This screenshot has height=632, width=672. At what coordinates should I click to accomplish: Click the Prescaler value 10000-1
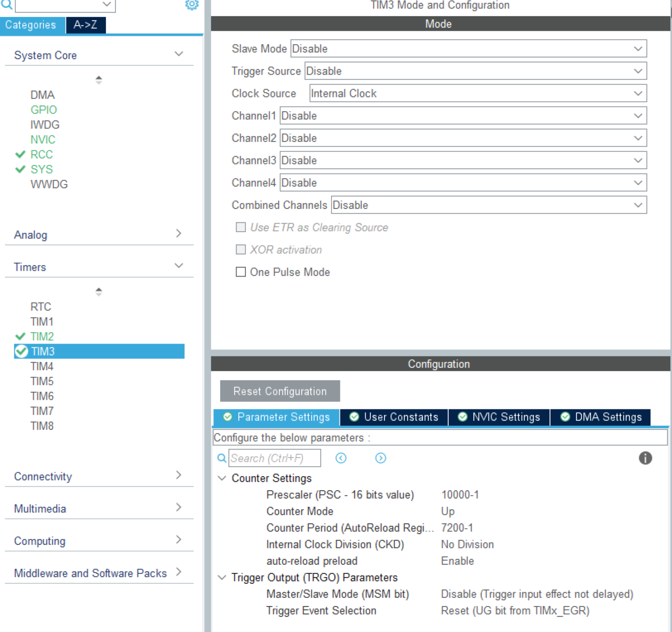460,494
